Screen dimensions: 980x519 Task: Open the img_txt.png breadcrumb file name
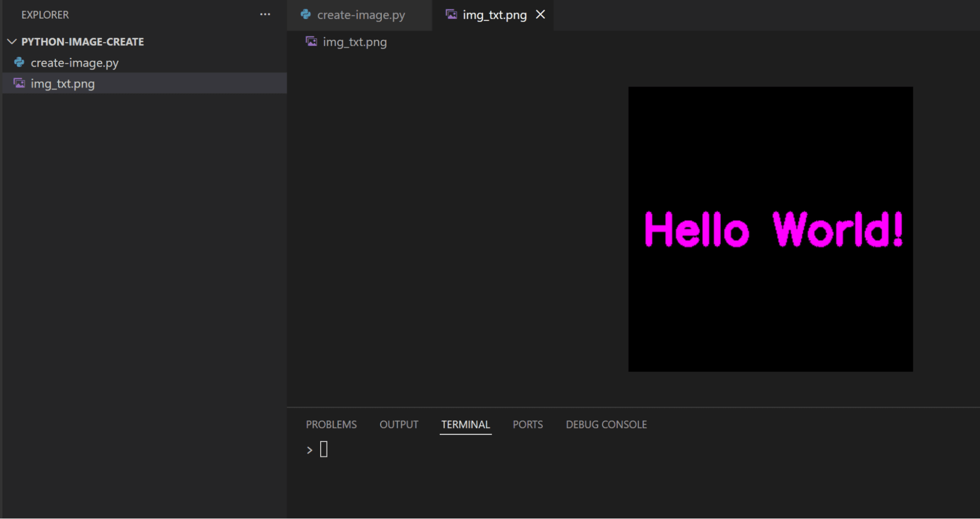(354, 42)
